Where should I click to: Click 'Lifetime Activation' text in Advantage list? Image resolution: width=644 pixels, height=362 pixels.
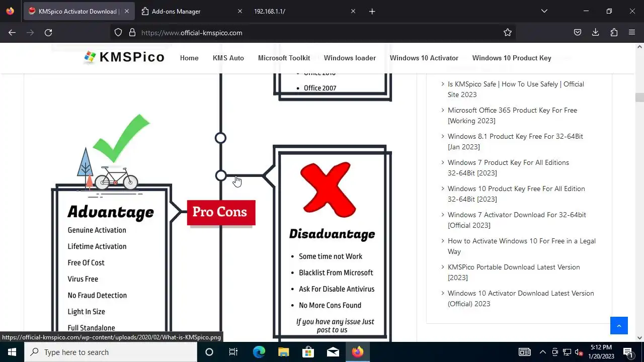[x=97, y=246]
